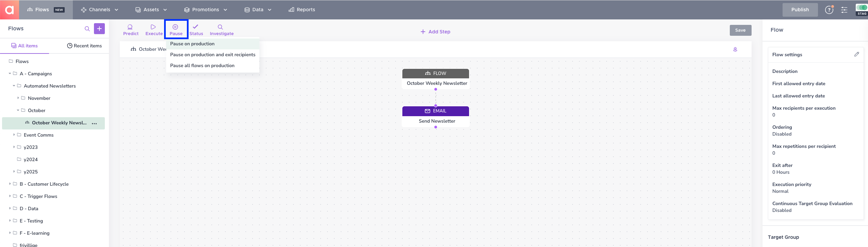Expand B - Customer Lifecycle folder
The height and width of the screenshot is (247, 868).
[10, 184]
